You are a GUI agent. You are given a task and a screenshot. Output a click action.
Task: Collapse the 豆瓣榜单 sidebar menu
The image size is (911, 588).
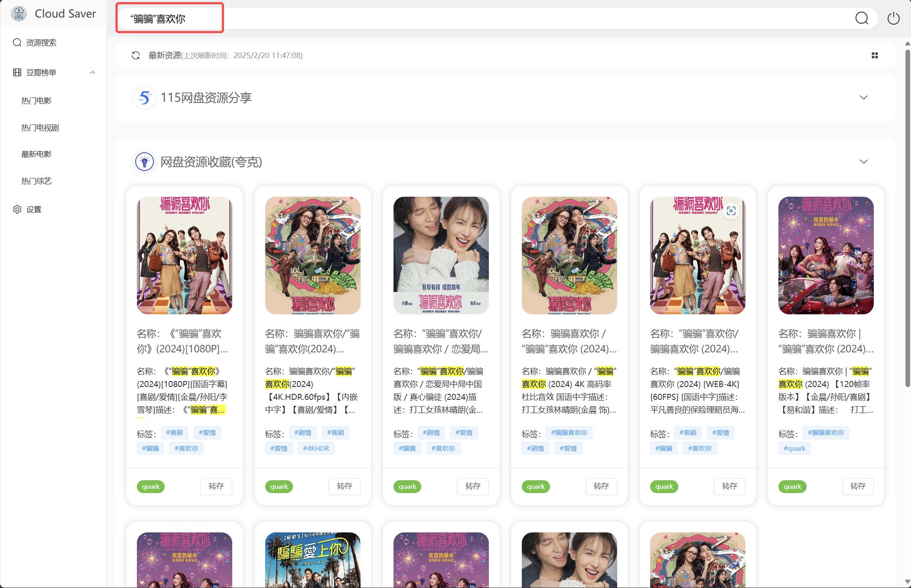coord(92,72)
